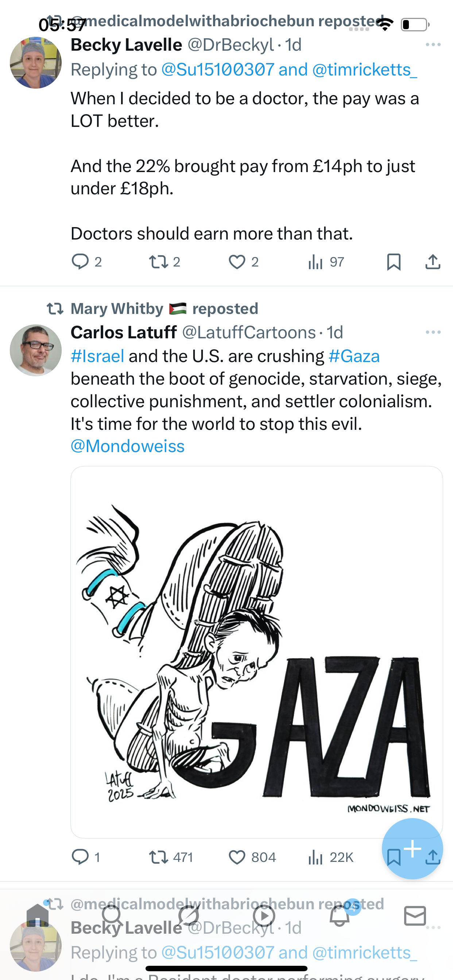Open the Search tab
This screenshot has height=980, width=453.
click(113, 915)
